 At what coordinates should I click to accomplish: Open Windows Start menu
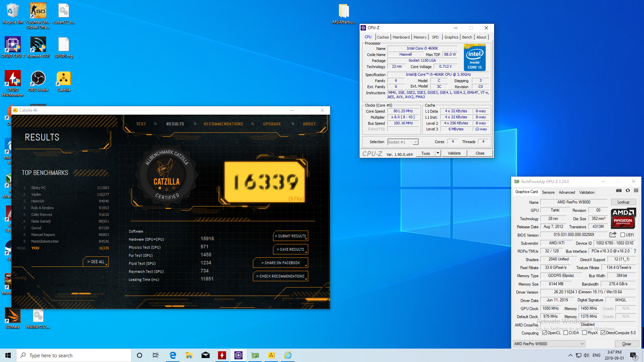tap(8, 355)
